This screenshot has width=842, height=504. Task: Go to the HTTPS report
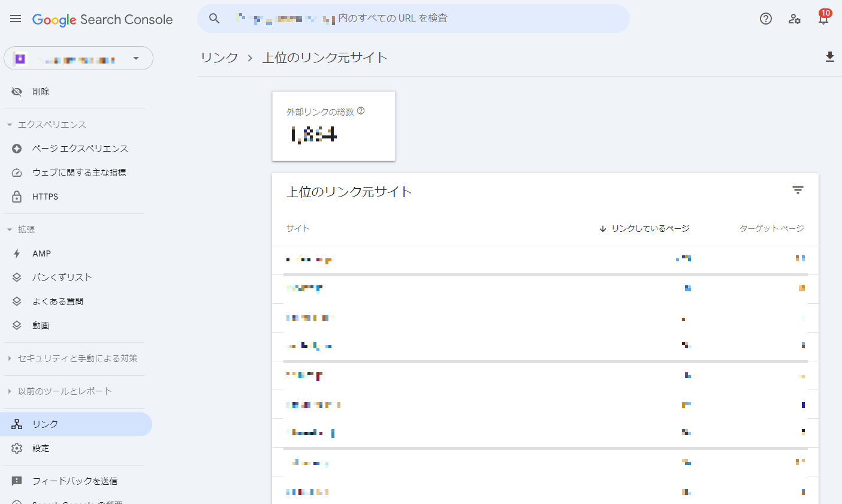45,197
